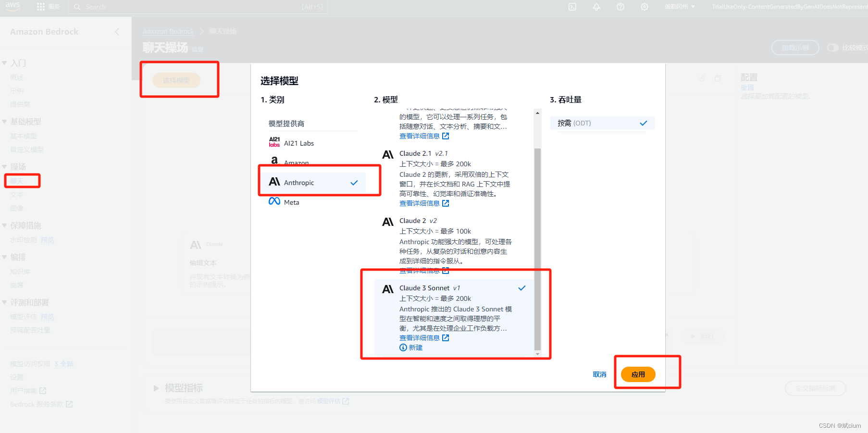Select Anthropic provider row
This screenshot has height=433, width=868.
[313, 183]
